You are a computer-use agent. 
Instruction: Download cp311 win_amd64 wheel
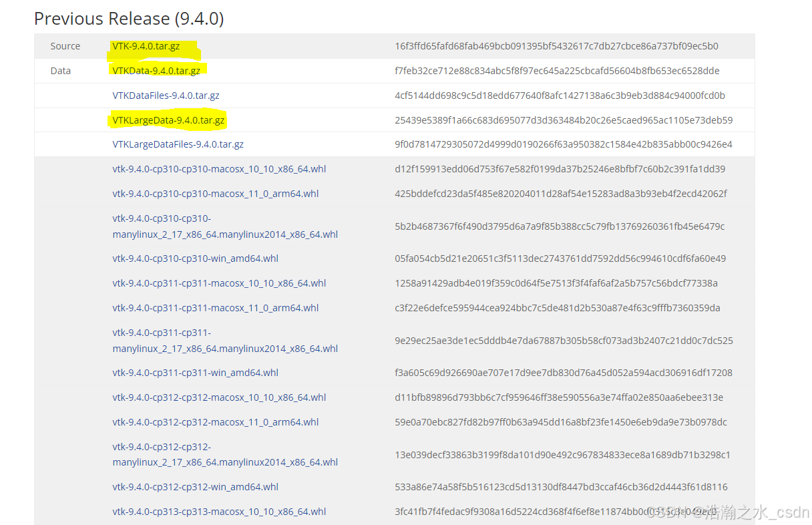point(195,373)
